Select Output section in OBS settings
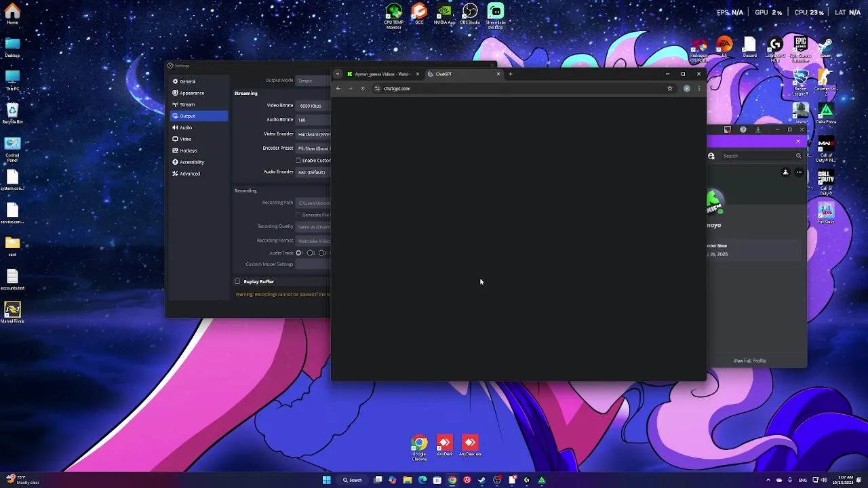 click(x=199, y=116)
